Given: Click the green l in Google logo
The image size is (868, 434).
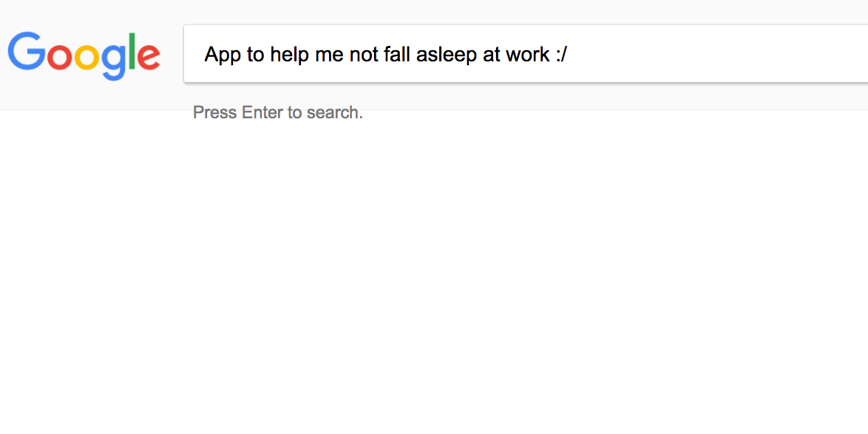Looking at the screenshot, I should tap(132, 51).
